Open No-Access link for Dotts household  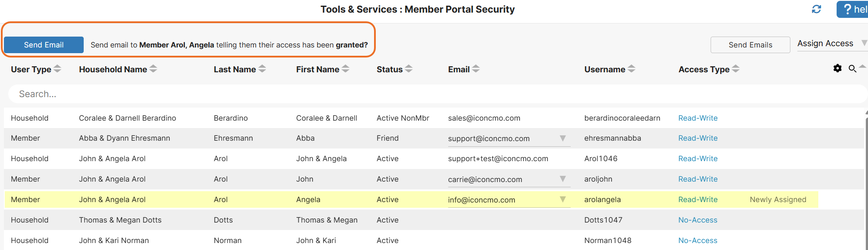[x=698, y=220]
